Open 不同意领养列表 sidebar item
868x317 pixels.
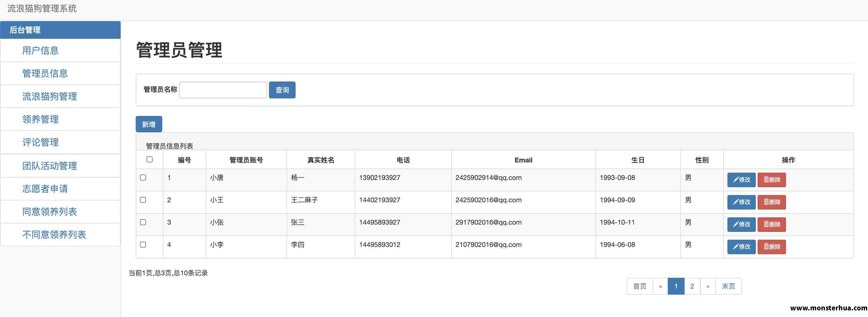pyautogui.click(x=61, y=235)
